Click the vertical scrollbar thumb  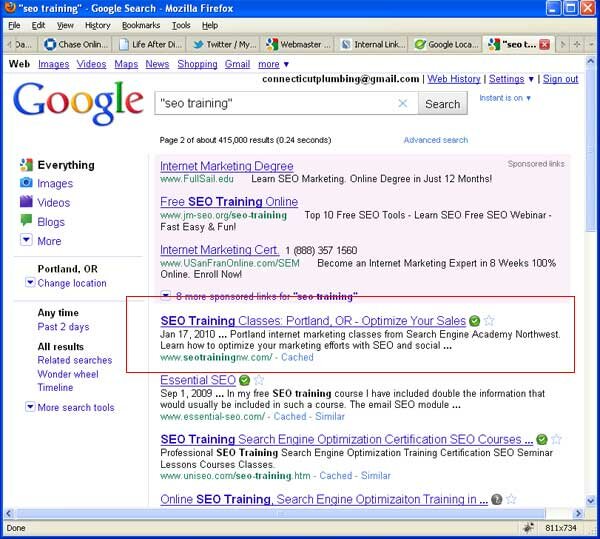(x=591, y=148)
